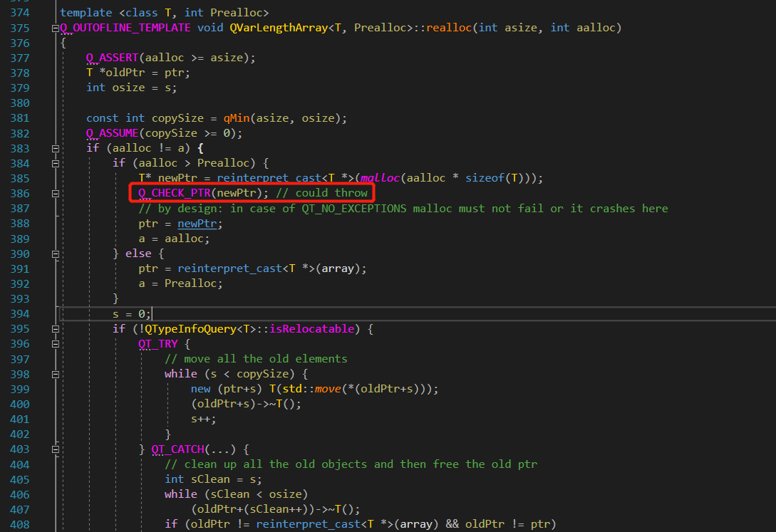The width and height of the screenshot is (776, 532).
Task: Collapse the QT_TRY block
Action: coord(55,344)
